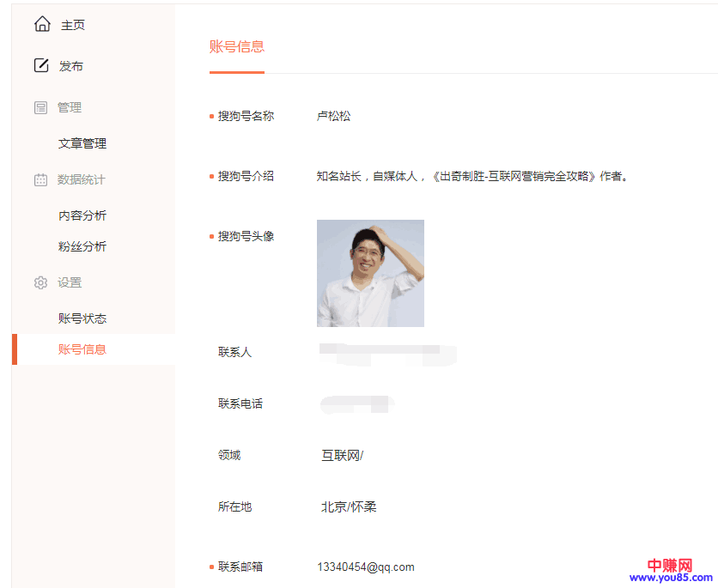Click the 数据统计 calendar icon
Viewport: 718px width, 588px height.
tap(40, 179)
